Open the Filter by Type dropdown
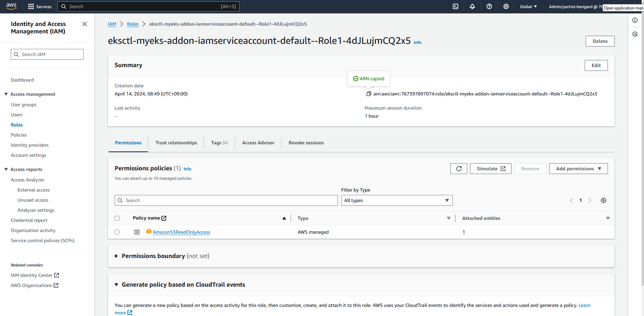644x316 pixels. [x=397, y=200]
